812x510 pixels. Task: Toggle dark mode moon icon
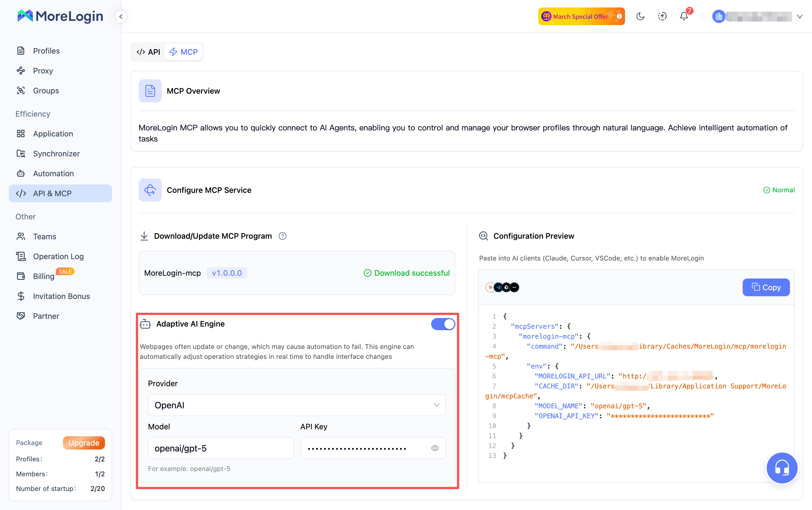640,16
